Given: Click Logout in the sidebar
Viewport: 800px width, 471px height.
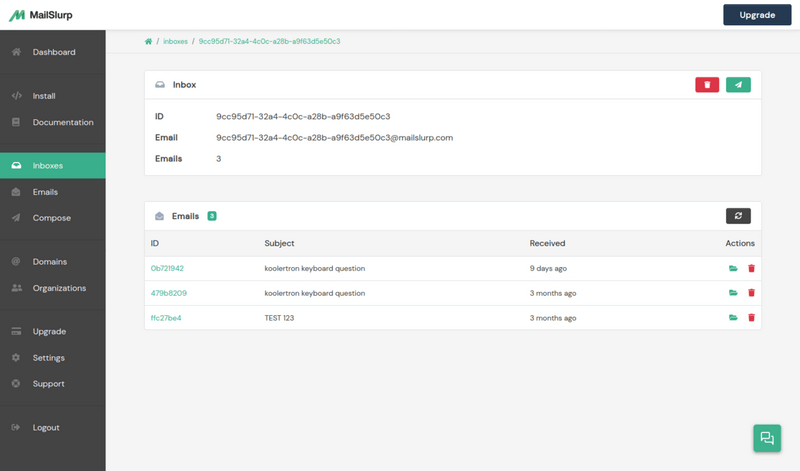Looking at the screenshot, I should pyautogui.click(x=53, y=428).
